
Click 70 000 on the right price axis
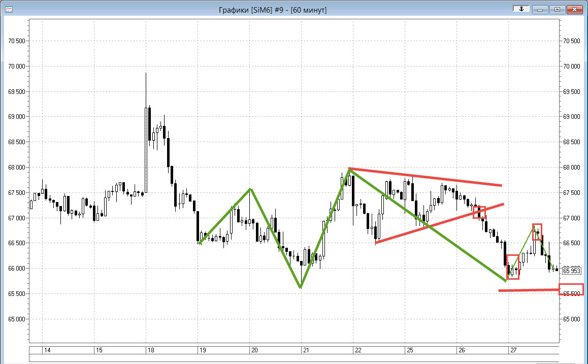pyautogui.click(x=572, y=67)
